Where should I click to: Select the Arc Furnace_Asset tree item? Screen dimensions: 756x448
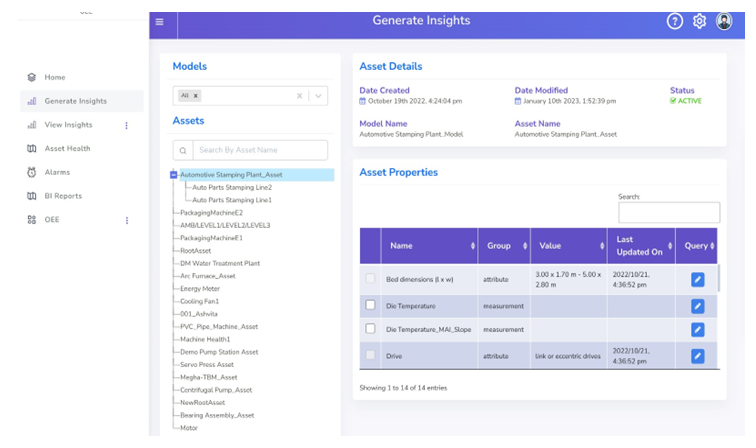point(207,276)
